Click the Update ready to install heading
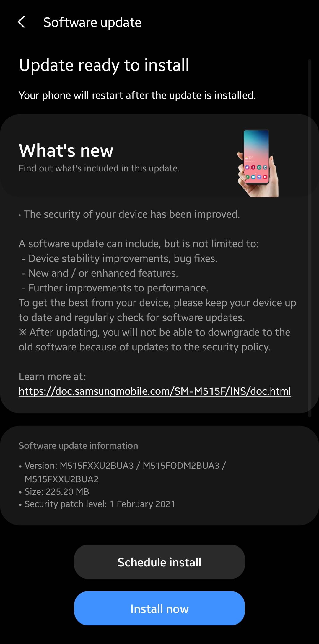The width and height of the screenshot is (319, 644). [104, 65]
